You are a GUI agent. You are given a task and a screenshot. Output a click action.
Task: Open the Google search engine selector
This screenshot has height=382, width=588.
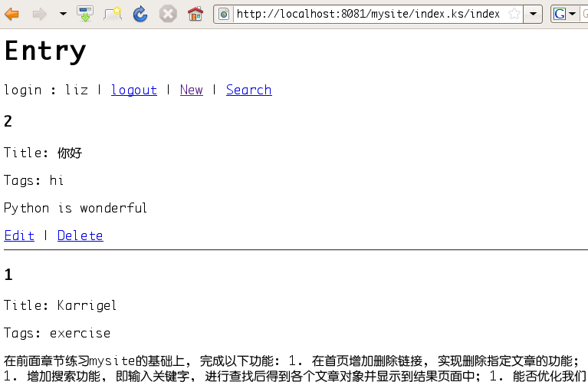pos(566,14)
